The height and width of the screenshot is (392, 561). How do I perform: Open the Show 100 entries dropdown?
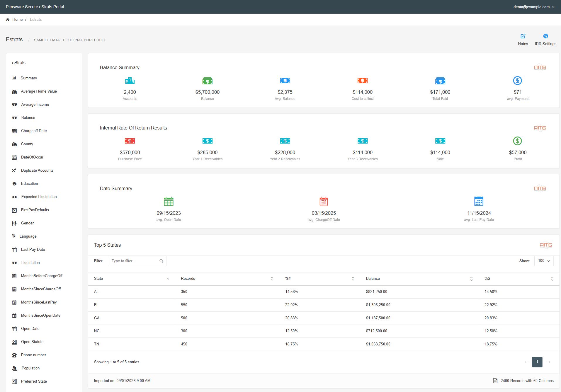544,261
